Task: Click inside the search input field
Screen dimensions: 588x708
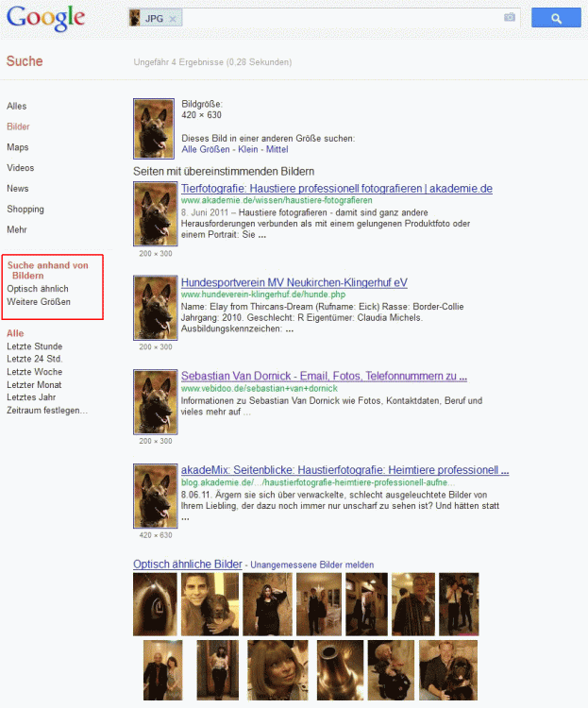Action: pyautogui.click(x=340, y=18)
